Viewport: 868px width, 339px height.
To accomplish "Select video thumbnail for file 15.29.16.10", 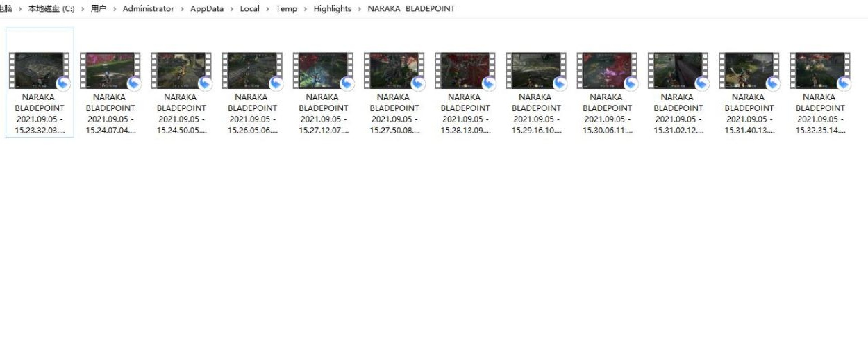I will click(536, 70).
